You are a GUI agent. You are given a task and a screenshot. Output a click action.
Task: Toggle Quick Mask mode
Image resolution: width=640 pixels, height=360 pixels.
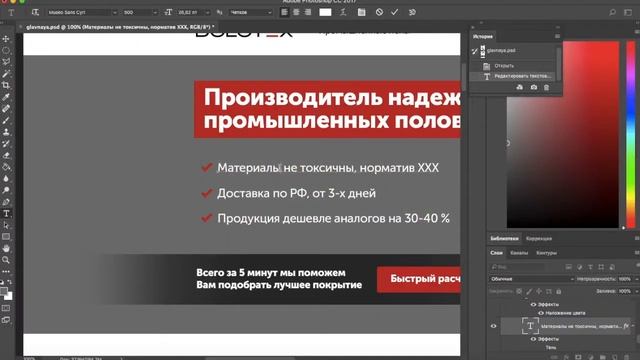click(x=6, y=308)
